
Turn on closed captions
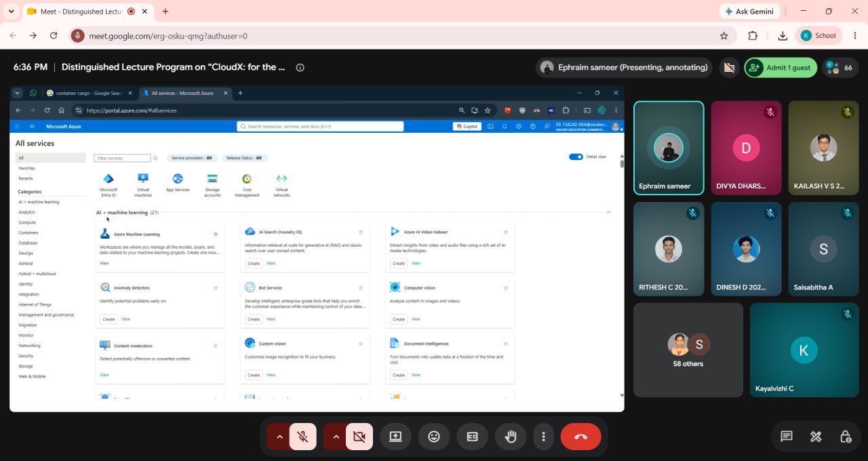click(x=473, y=437)
